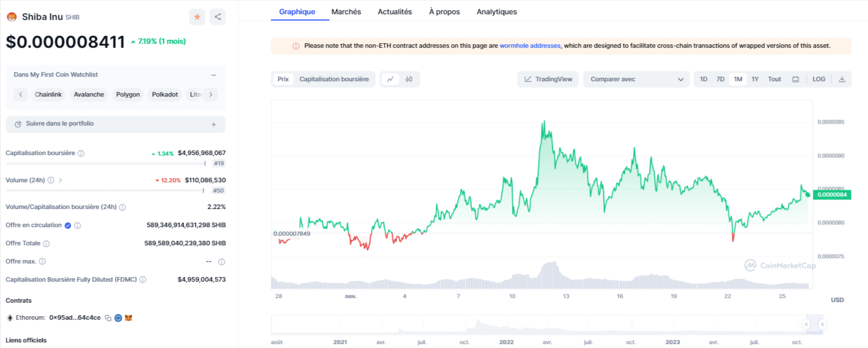Viewport: 868px width, 348px height.
Task: Open the Analytiques tab
Action: pos(497,12)
